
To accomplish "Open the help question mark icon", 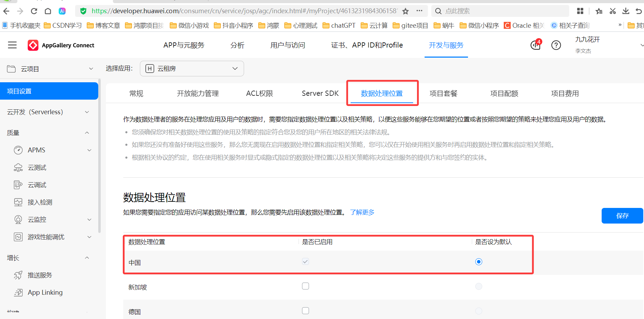I will coord(556,45).
